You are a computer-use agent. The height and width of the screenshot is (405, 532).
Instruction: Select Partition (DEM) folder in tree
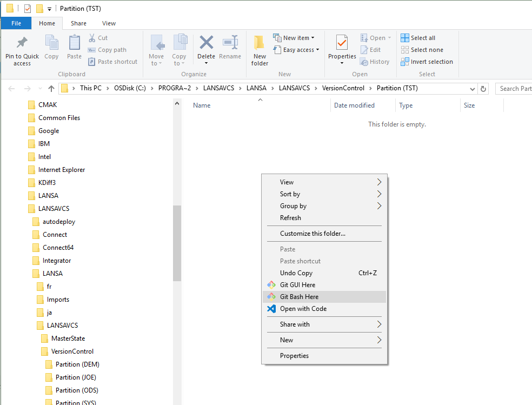(x=77, y=364)
